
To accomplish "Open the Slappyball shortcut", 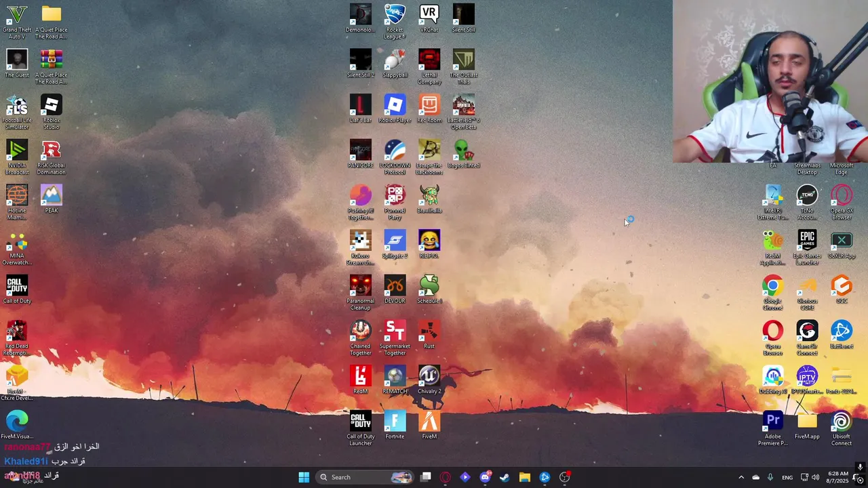I will [395, 64].
